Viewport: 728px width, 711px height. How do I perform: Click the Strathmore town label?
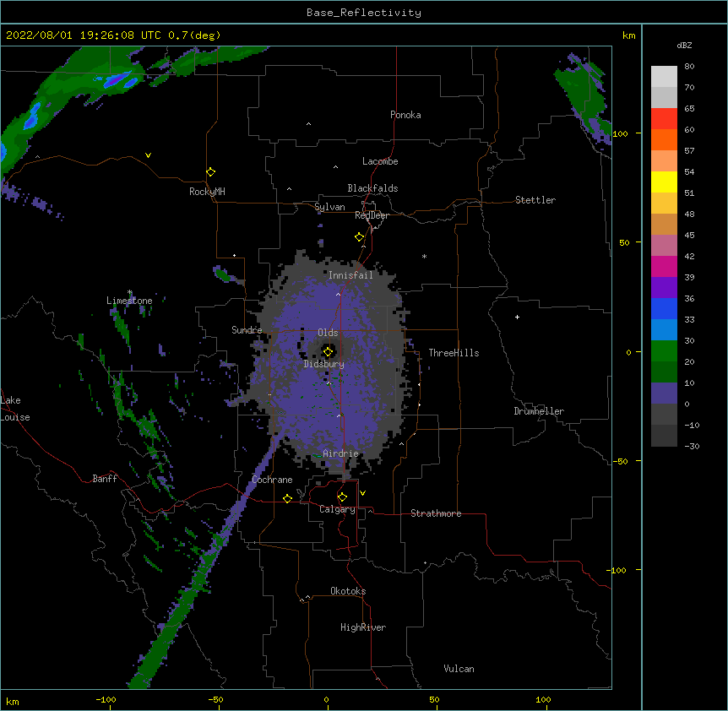click(436, 513)
